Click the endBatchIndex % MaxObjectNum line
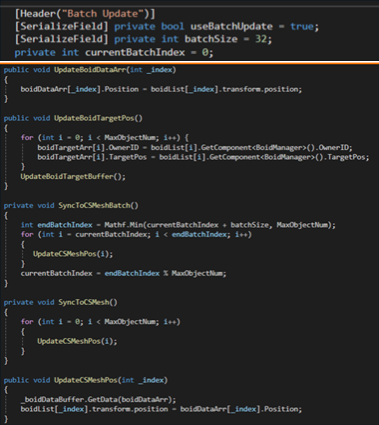 123,273
